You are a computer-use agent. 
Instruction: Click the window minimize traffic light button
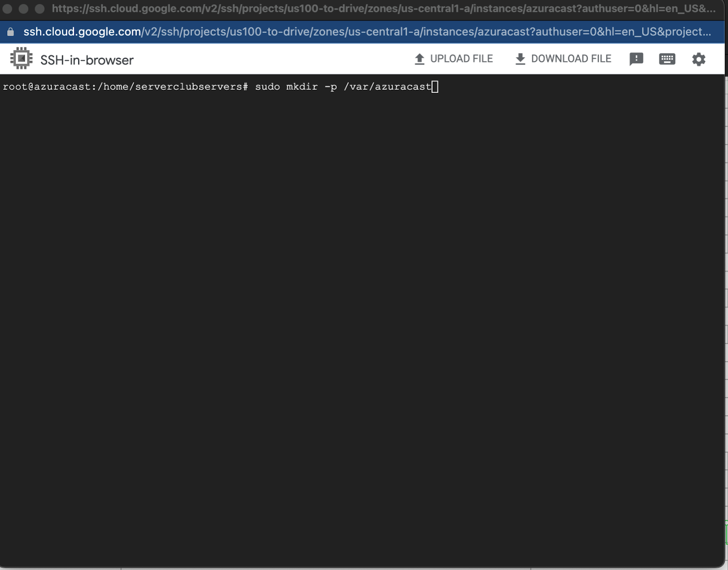24,9
